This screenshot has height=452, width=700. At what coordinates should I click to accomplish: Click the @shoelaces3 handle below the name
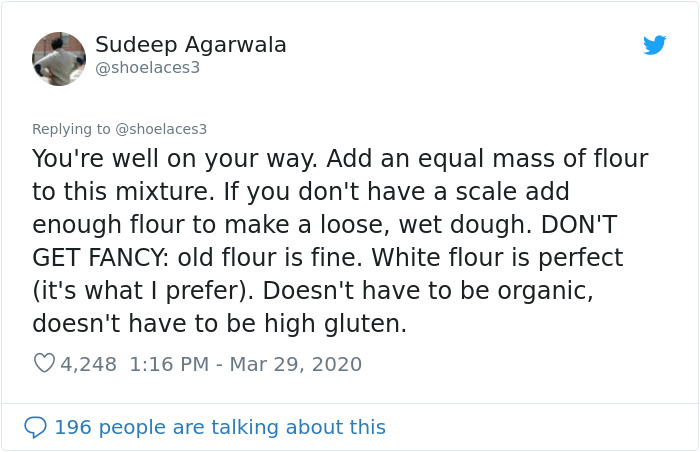pyautogui.click(x=148, y=68)
